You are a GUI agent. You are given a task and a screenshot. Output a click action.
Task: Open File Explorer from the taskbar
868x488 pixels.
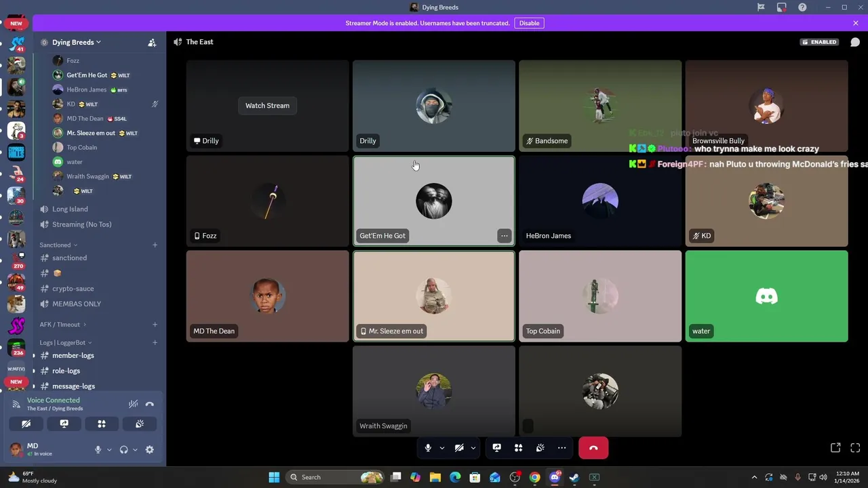point(435,477)
